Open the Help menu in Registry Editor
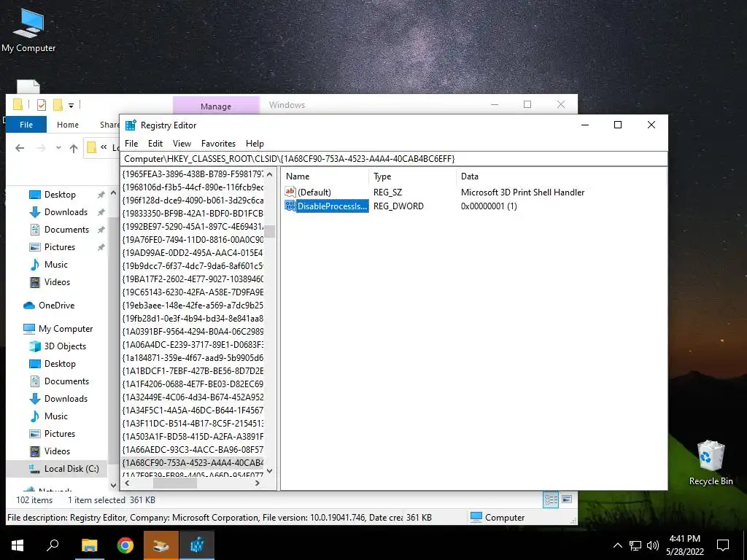 click(255, 144)
